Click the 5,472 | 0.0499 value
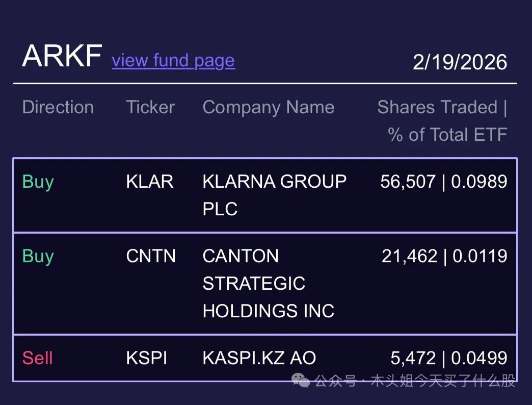532x405 pixels. [x=448, y=358]
